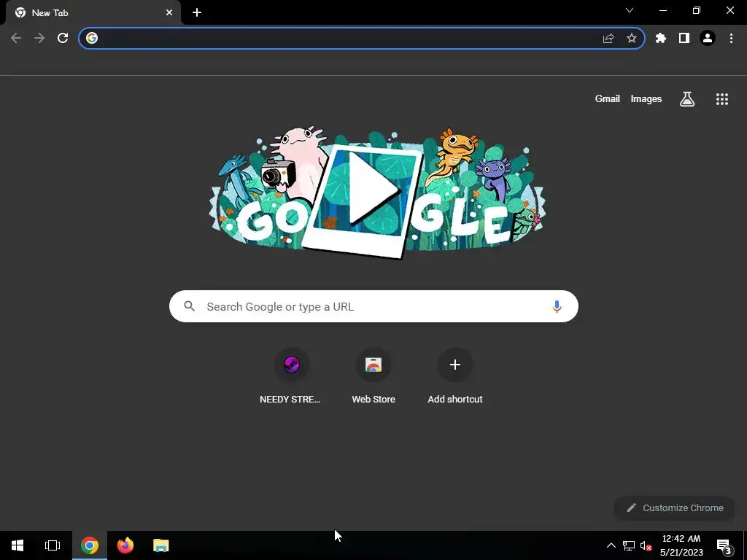This screenshot has width=747, height=560.
Task: Click magnifier icon in search box
Action: click(189, 306)
